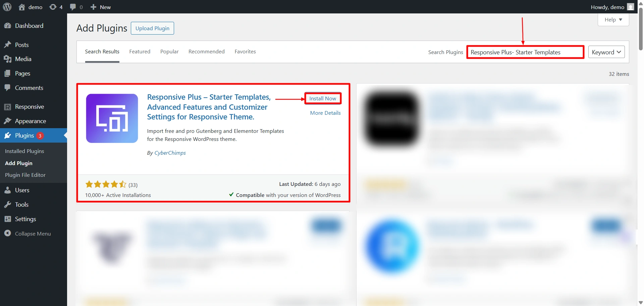Image resolution: width=644 pixels, height=306 pixels.
Task: Switch to the Search Results tab
Action: tap(102, 52)
